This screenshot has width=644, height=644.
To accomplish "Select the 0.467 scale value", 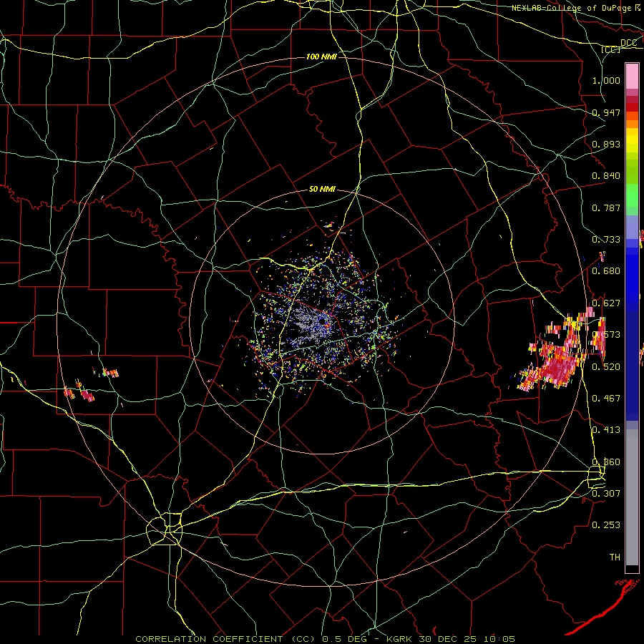I will (606, 398).
